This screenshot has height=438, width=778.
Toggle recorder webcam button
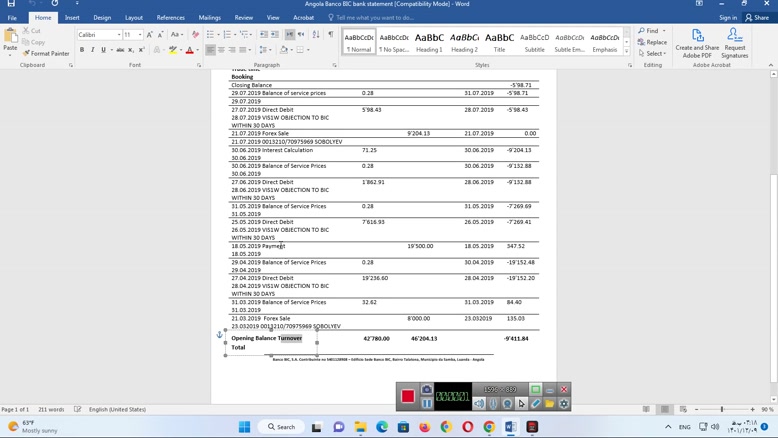coord(507,404)
